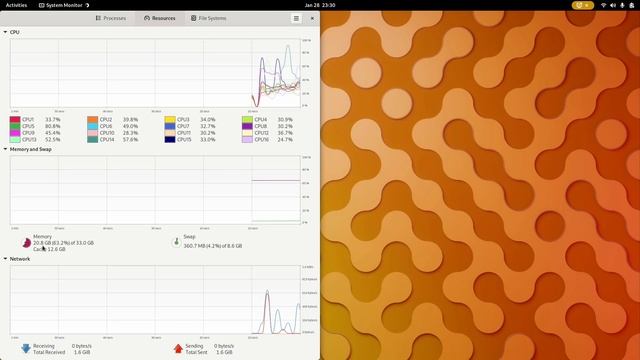This screenshot has width=640, height=360.
Task: Collapse the Memory and Swap section
Action: [x=5, y=149]
